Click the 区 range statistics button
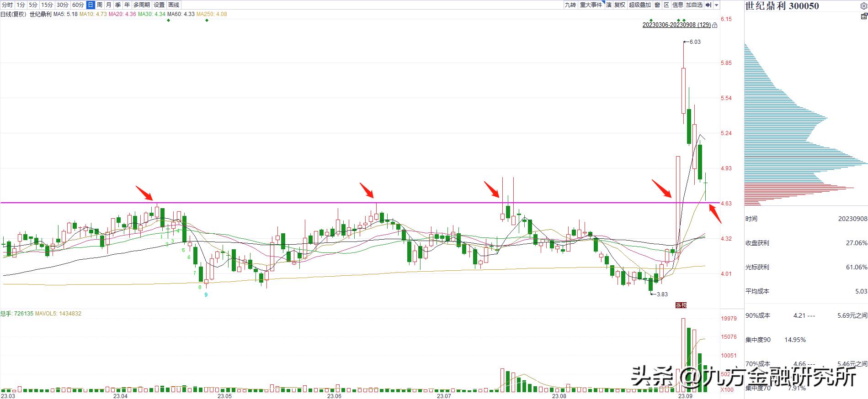868x399 pixels. click(666, 5)
